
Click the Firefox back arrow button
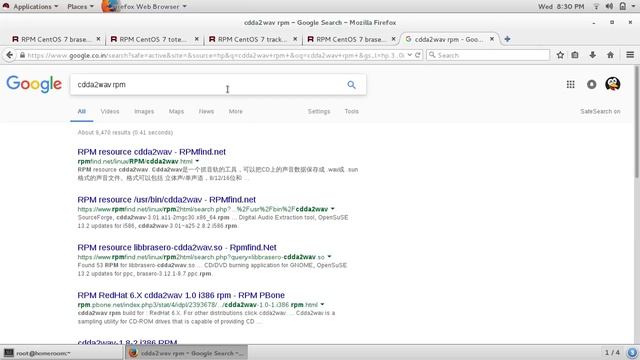pos(9,55)
